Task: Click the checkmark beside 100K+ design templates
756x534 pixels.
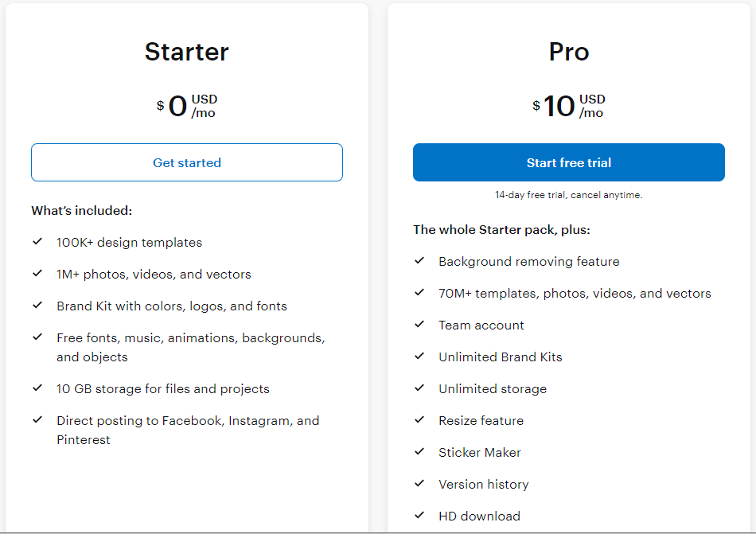Action: click(37, 242)
